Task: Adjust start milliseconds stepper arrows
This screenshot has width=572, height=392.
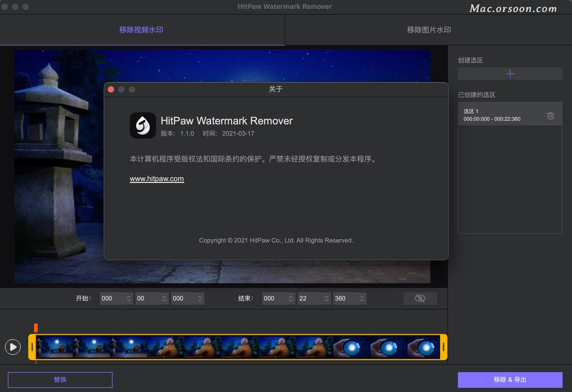Action: (x=200, y=299)
